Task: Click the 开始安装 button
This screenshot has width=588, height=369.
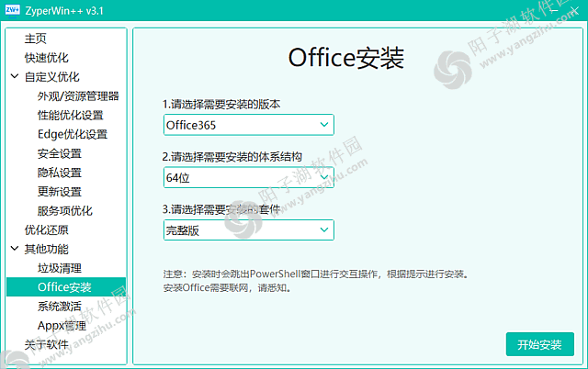Action: (539, 344)
